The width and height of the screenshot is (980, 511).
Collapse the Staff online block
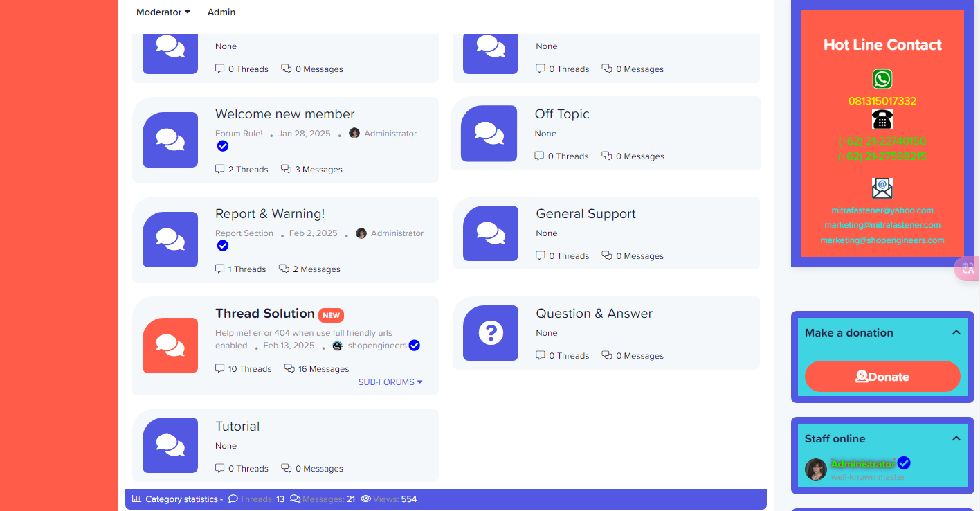pyautogui.click(x=956, y=439)
